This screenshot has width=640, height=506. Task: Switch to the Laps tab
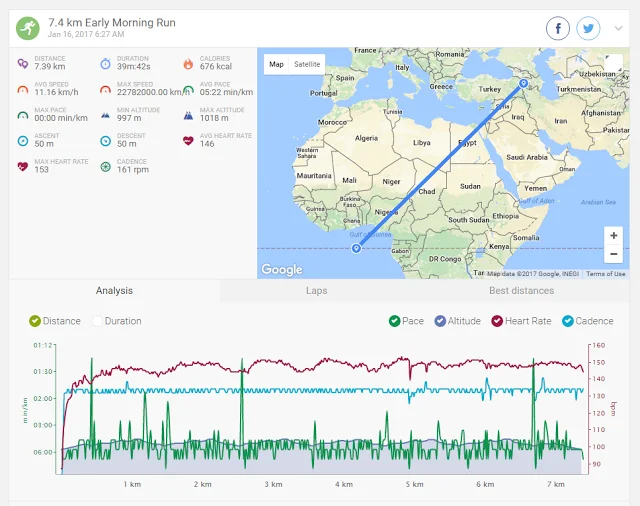point(316,291)
